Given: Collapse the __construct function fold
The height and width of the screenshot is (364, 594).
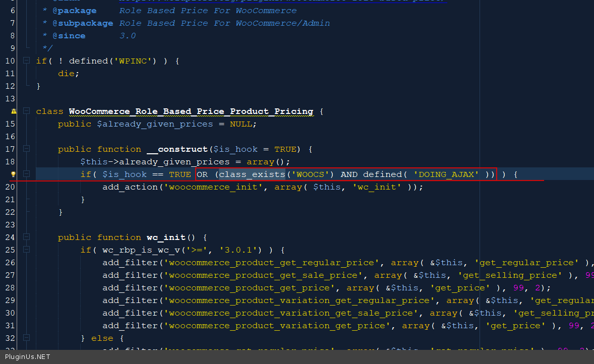Looking at the screenshot, I should (x=27, y=149).
